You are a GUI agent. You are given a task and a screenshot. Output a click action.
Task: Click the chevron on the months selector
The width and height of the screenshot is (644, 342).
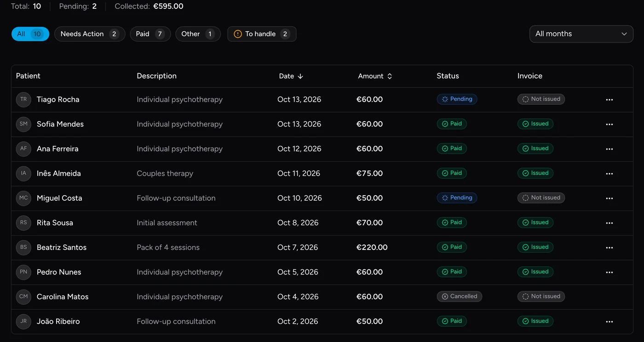click(x=624, y=34)
